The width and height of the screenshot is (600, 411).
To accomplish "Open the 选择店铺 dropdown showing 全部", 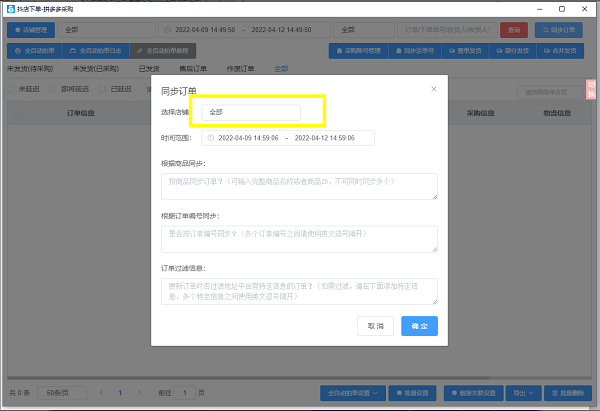I will [251, 112].
